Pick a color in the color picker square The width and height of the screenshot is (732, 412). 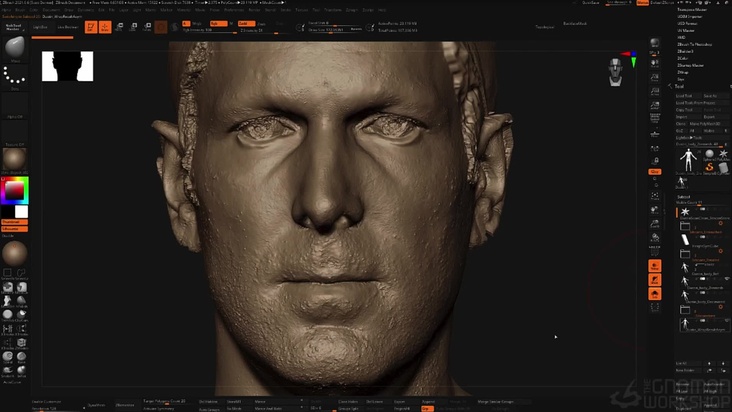pyautogui.click(x=14, y=189)
